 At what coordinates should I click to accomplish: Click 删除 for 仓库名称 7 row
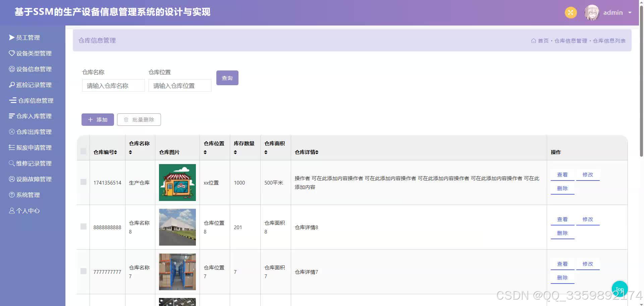click(562, 277)
